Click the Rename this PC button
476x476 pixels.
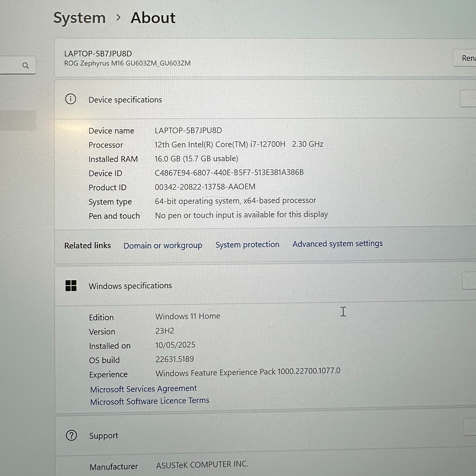[464, 58]
